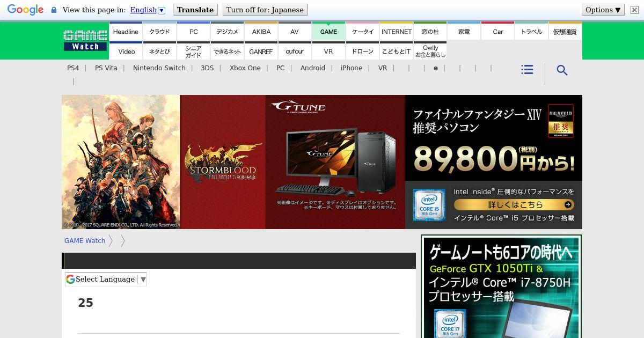The image size is (644, 338).
Task: Open the GeForce GTX 1050Ti laptop ad
Action: click(501, 288)
